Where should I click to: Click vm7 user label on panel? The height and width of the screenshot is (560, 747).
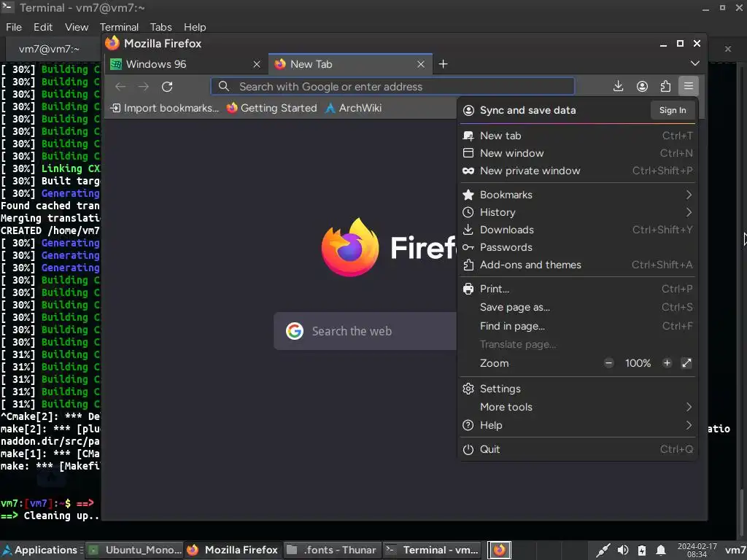[x=735, y=550]
